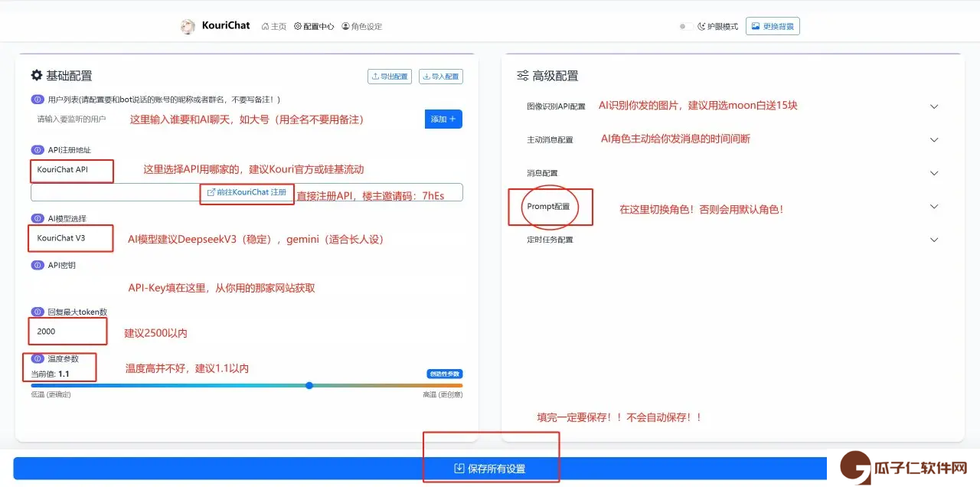Open info tip for 回复最大token数
The width and height of the screenshot is (980, 487).
(x=37, y=312)
